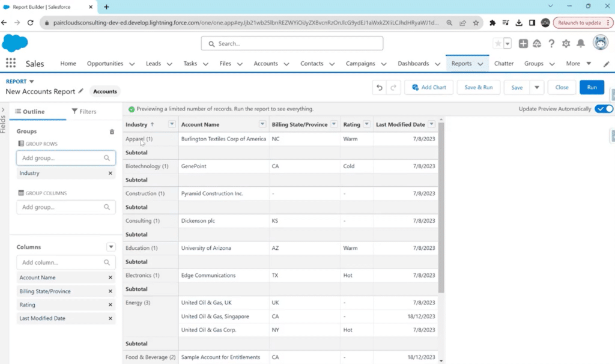Viewport: 615px width, 364px height.
Task: Close the report builder
Action: coord(562,88)
